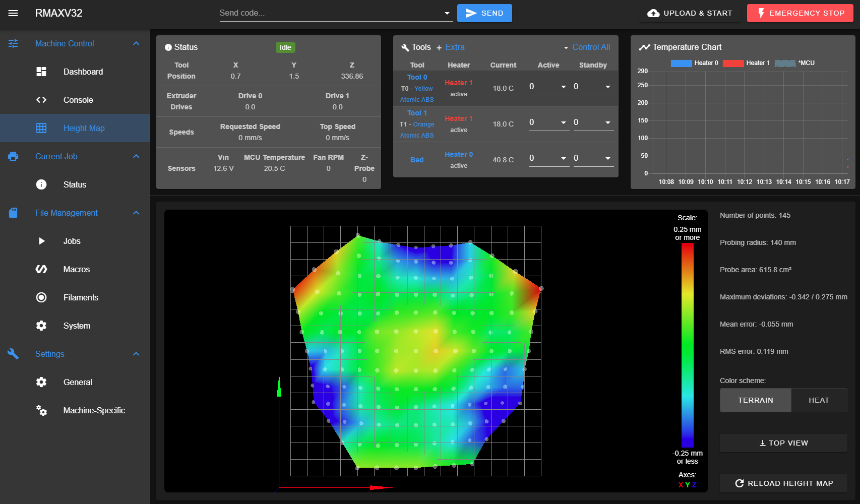This screenshot has width=860, height=504.
Task: Click the Extra tools link
Action: tap(455, 47)
